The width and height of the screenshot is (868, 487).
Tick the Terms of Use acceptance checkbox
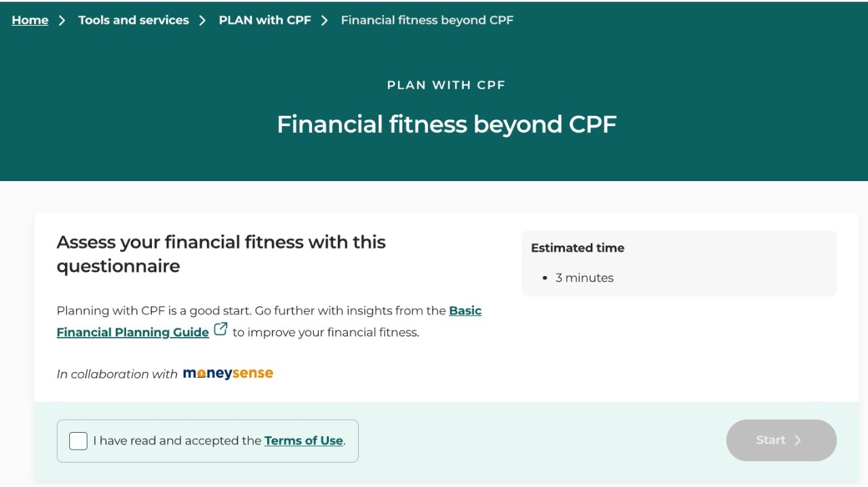click(78, 441)
